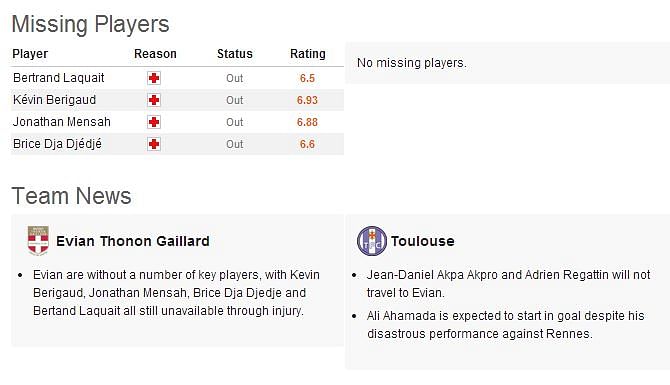Click the Reason column header

pyautogui.click(x=155, y=54)
